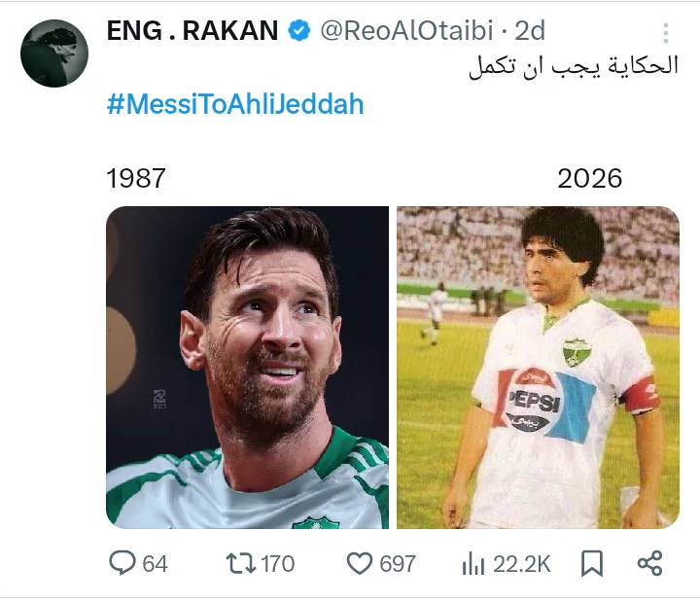Like the post with the heart icon

[x=361, y=563]
